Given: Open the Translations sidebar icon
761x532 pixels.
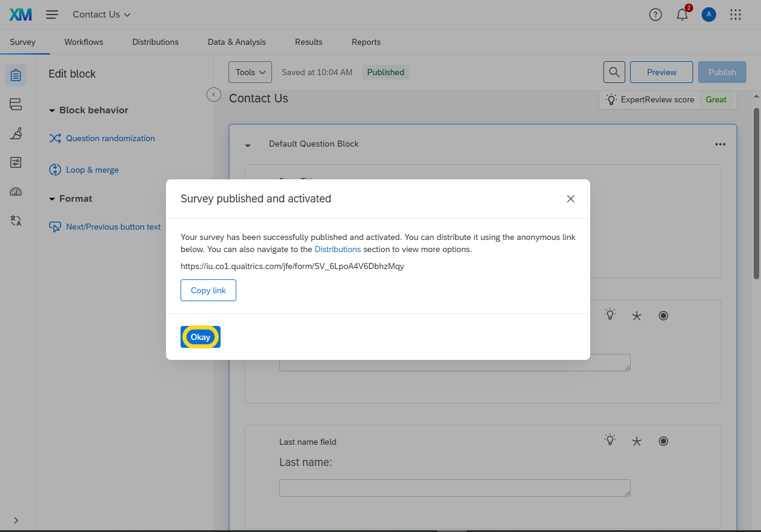Looking at the screenshot, I should tap(16, 221).
